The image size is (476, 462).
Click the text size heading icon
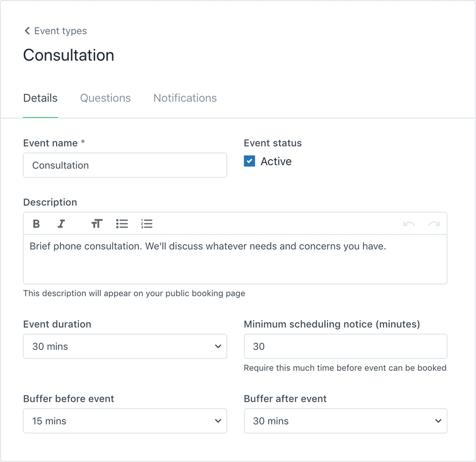pyautogui.click(x=97, y=224)
